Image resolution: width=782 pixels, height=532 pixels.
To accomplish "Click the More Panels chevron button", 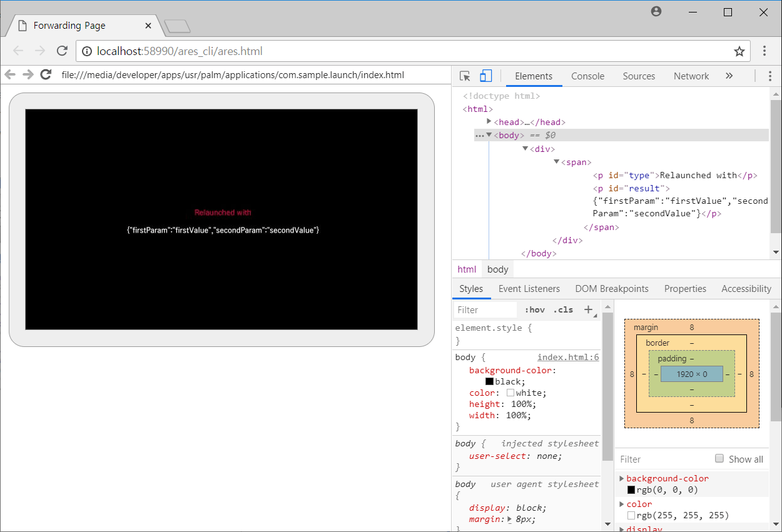I will coord(728,75).
